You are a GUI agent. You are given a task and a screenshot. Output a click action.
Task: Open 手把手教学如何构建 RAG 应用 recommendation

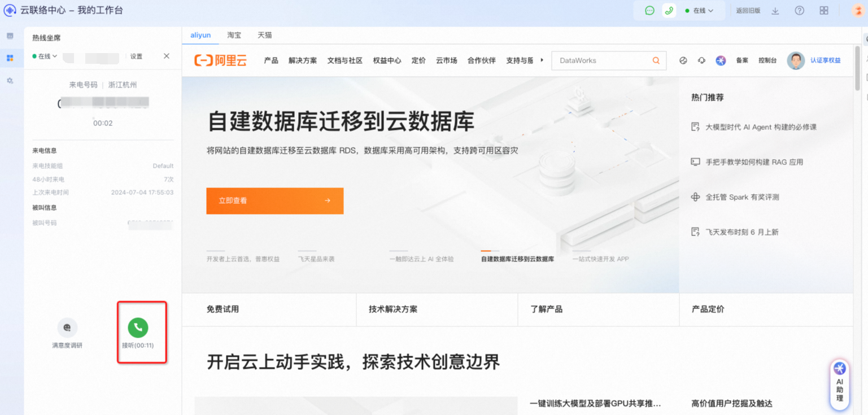754,162
